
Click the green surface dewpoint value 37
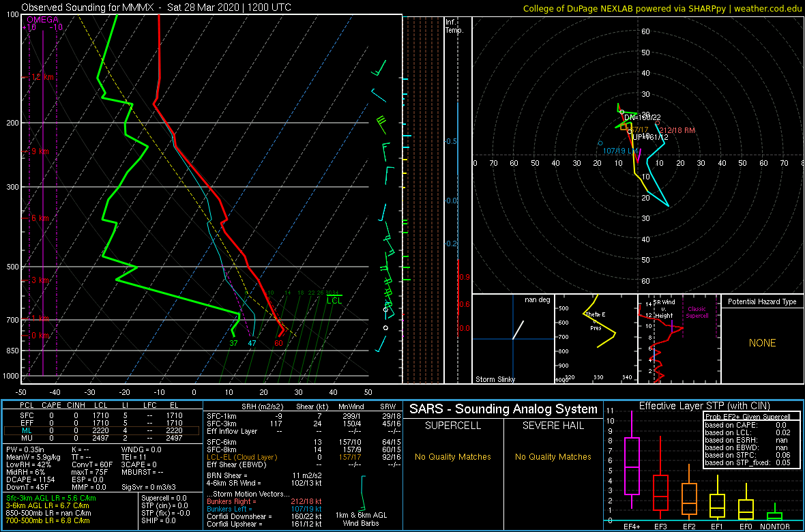point(233,343)
